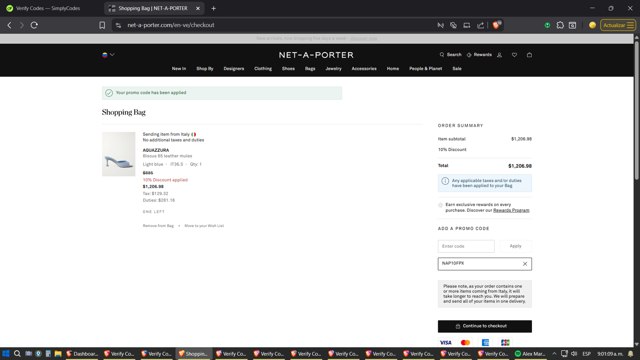640x360 pixels.
Task: Open the Rewards Program link
Action: tap(511, 210)
